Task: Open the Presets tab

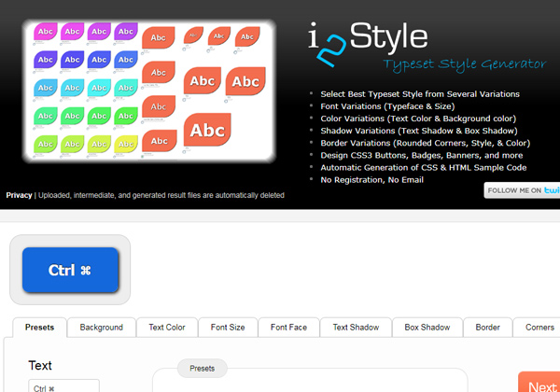Action: [x=39, y=328]
